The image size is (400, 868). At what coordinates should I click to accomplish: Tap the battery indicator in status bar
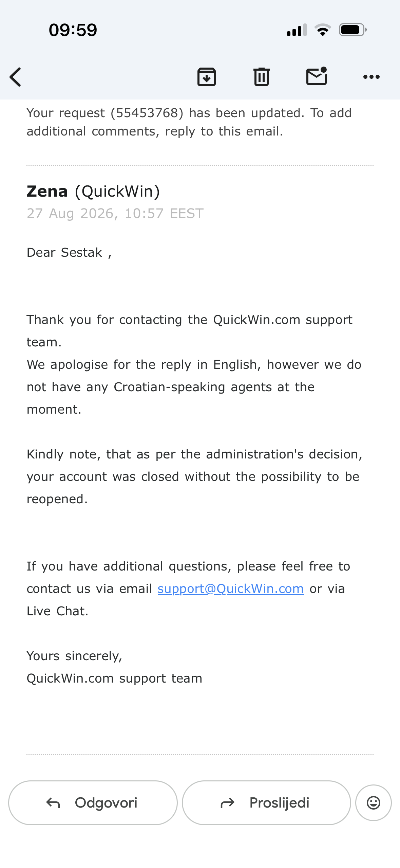[353, 30]
